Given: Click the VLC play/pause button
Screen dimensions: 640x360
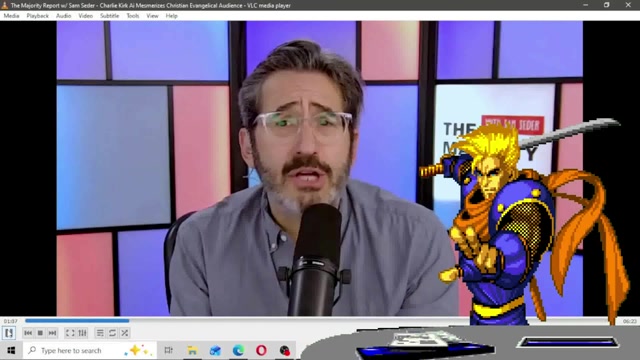Looking at the screenshot, I should (9, 333).
